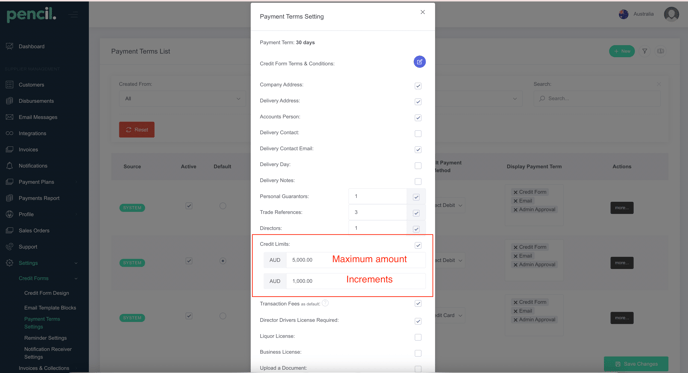This screenshot has height=373, width=688.
Task: Collapse the Settings sidebar section
Action: (76, 263)
